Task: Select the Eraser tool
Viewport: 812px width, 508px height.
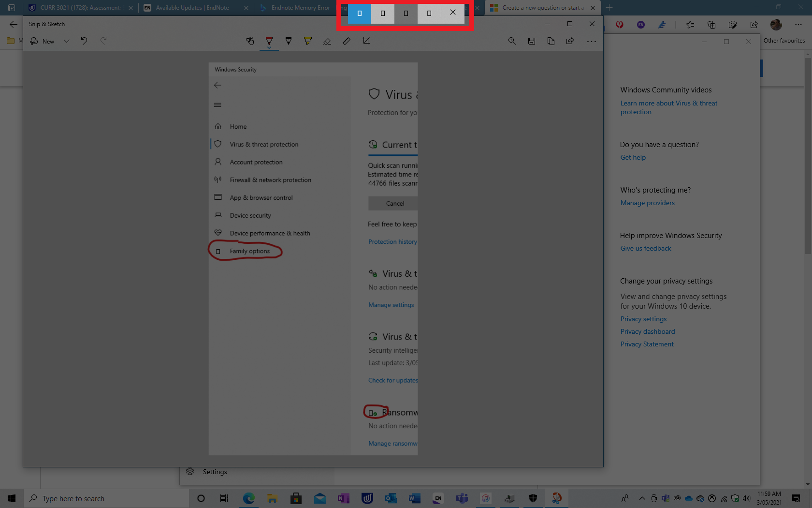Action: point(327,41)
